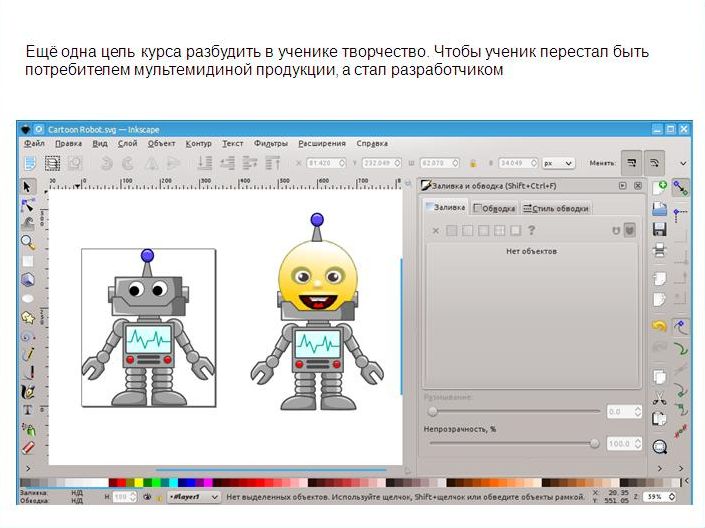This screenshot has height=528, width=705.
Task: Click the yellow Undo arrow icon
Action: coord(660,325)
